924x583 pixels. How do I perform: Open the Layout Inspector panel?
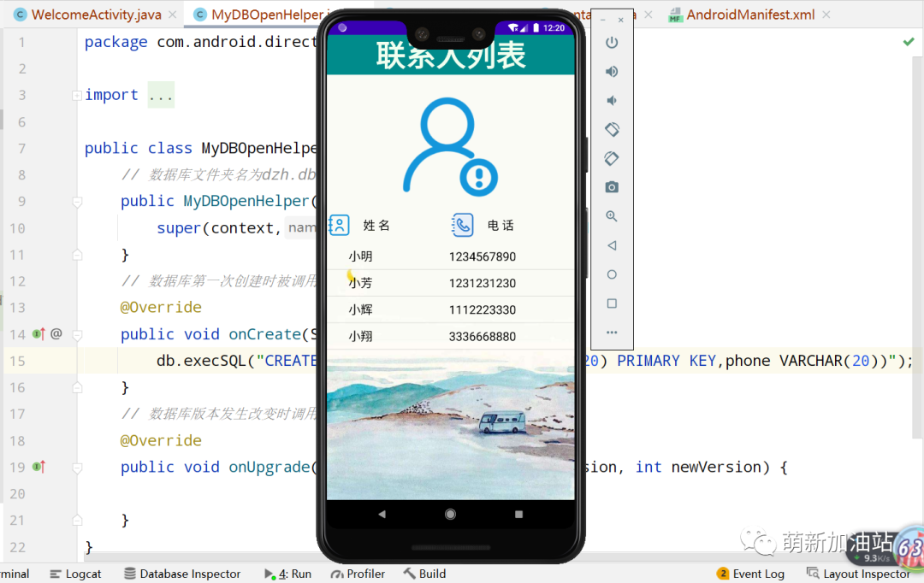pyautogui.click(x=859, y=574)
